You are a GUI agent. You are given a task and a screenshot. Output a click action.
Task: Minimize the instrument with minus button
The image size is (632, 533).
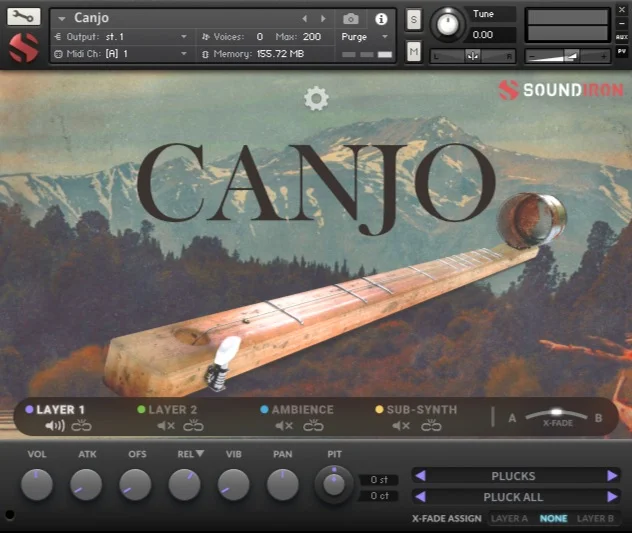[x=622, y=23]
